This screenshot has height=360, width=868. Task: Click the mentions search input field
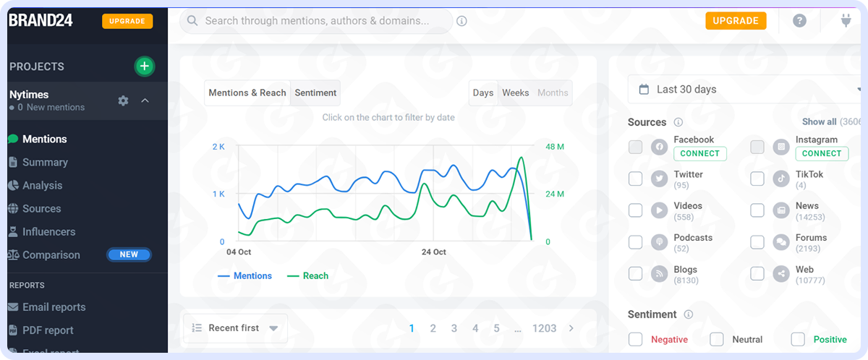318,21
